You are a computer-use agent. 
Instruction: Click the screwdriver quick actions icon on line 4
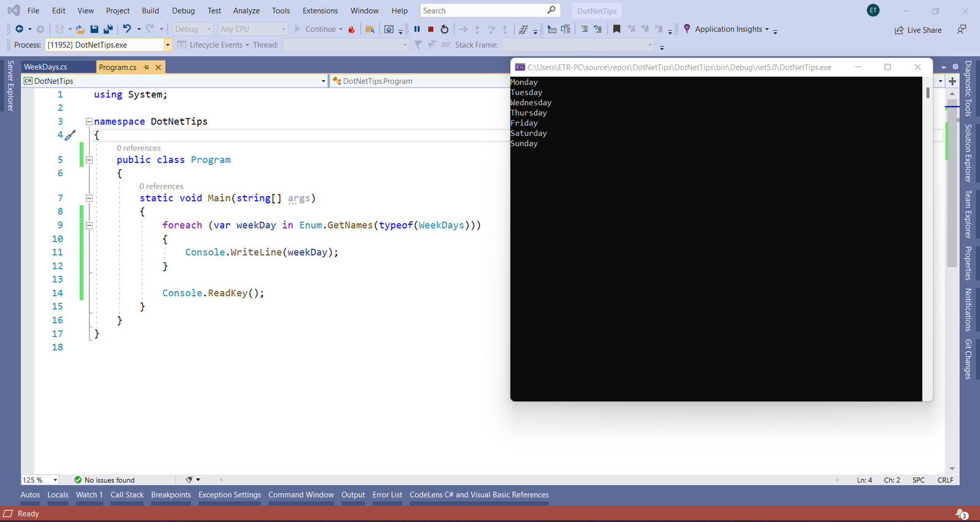70,135
